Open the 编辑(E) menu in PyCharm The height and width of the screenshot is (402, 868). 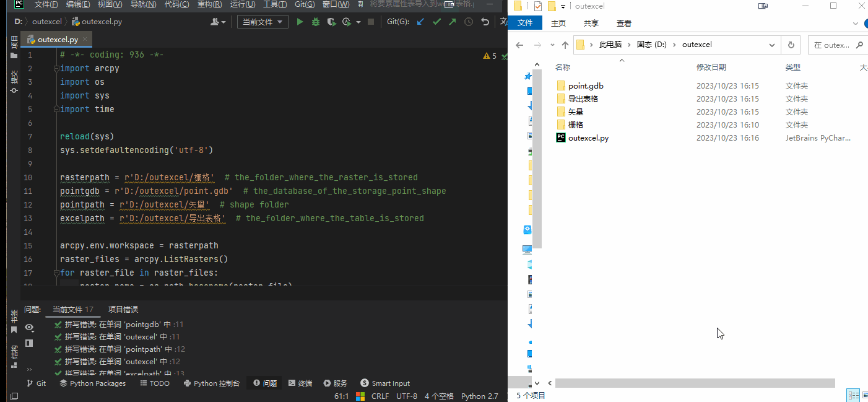78,4
